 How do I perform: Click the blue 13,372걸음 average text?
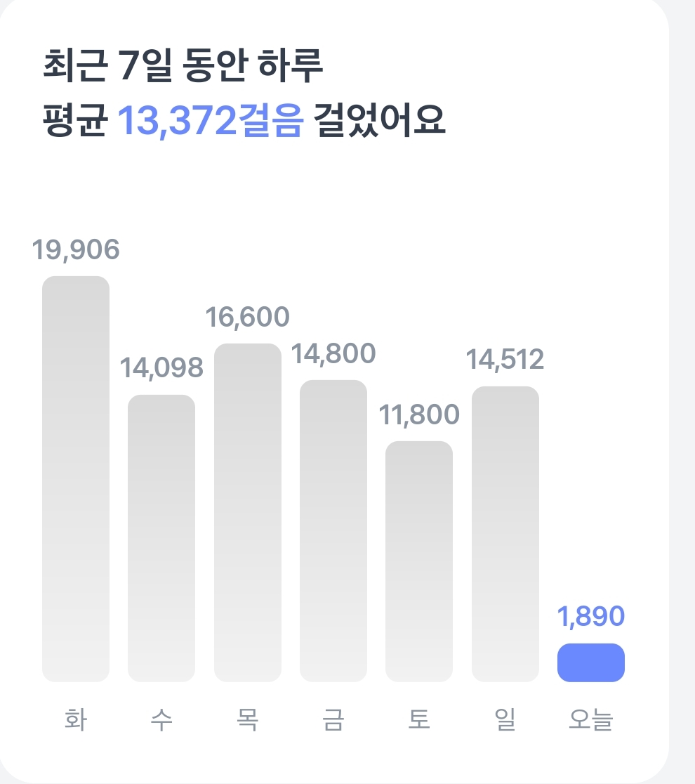click(x=211, y=120)
